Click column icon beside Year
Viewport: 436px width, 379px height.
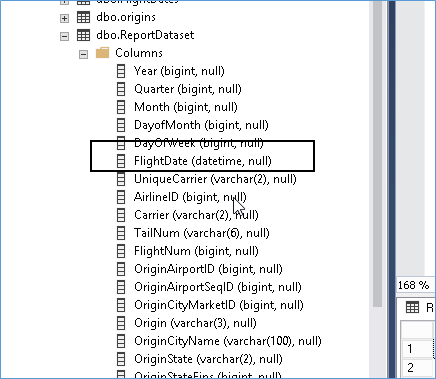click(121, 71)
